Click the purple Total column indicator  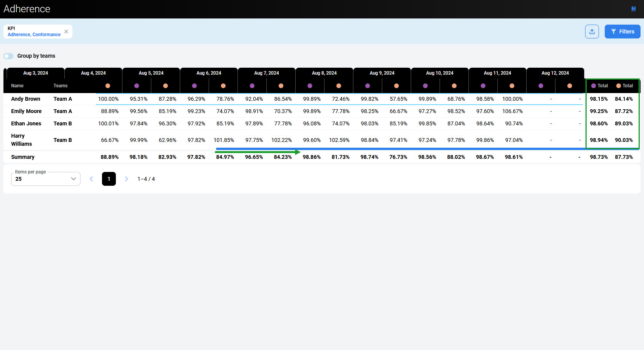[599, 86]
